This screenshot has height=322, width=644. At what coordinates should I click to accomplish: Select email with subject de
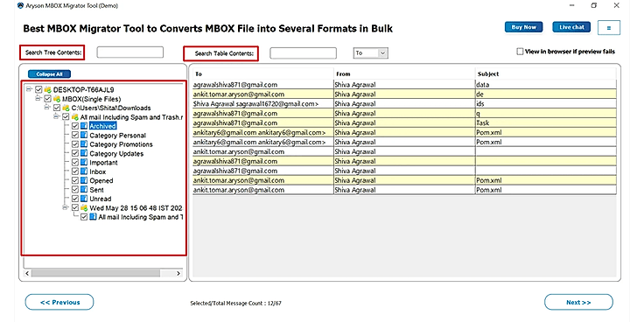[x=404, y=94]
